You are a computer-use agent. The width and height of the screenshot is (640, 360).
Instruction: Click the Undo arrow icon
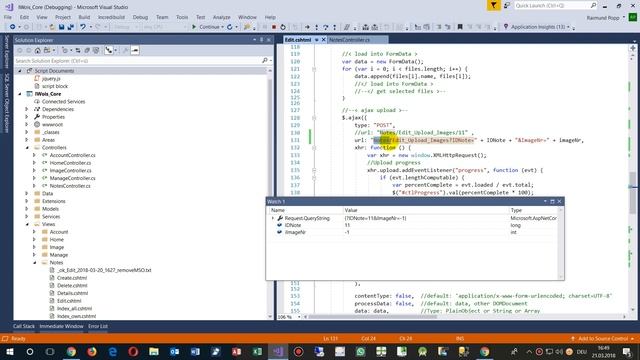tap(83, 27)
